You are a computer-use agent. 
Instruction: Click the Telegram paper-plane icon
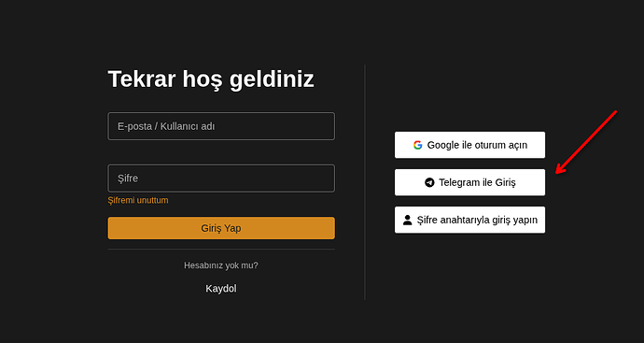(429, 182)
